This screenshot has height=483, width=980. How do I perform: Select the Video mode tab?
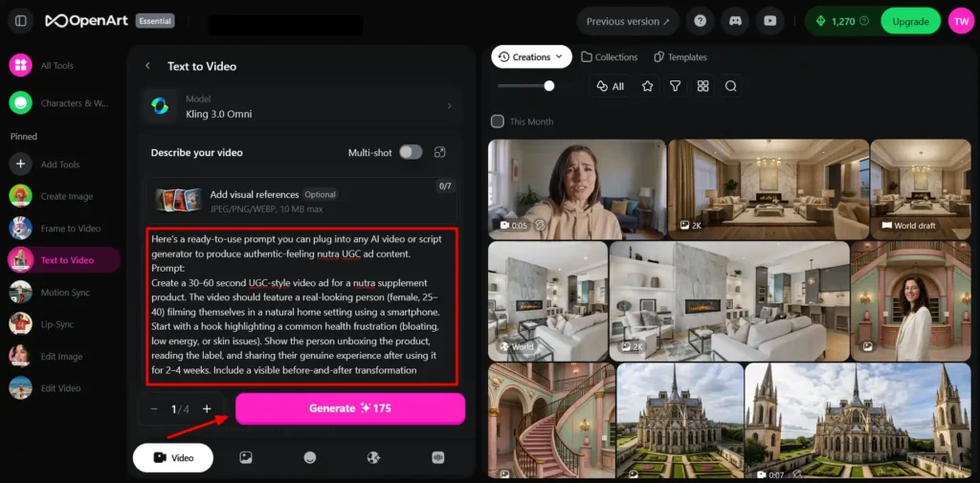pyautogui.click(x=173, y=457)
